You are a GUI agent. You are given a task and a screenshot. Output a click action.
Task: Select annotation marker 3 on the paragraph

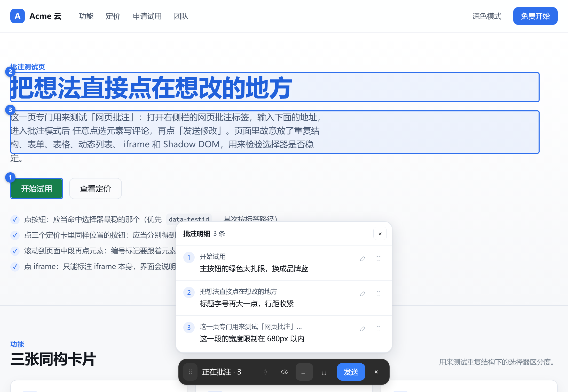[x=10, y=110]
